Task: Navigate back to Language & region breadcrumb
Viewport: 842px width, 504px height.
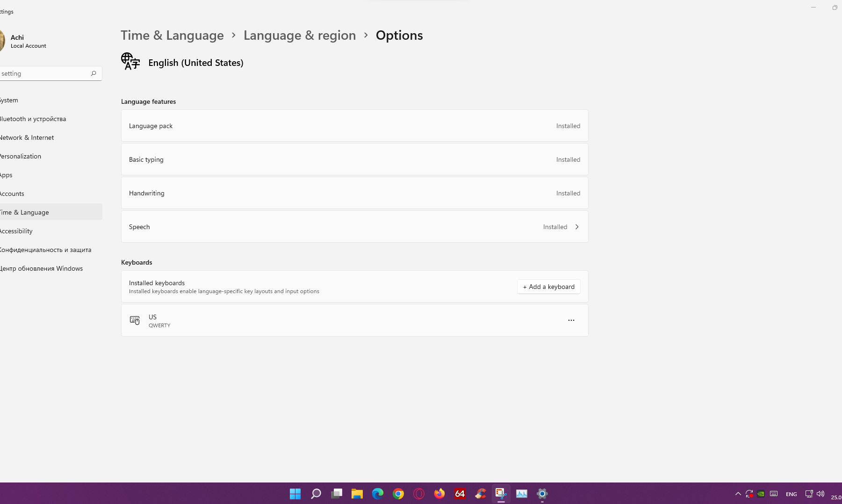Action: click(x=299, y=36)
